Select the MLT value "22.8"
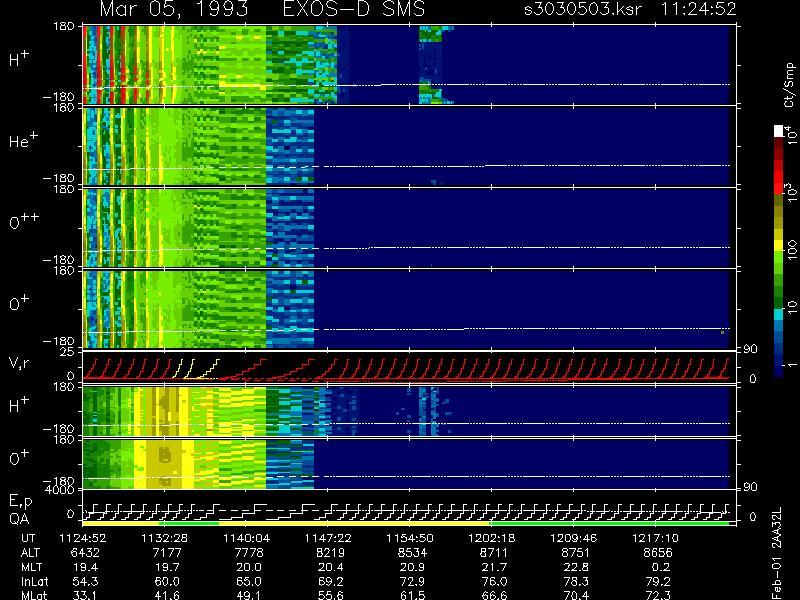800x600 pixels. click(x=576, y=567)
